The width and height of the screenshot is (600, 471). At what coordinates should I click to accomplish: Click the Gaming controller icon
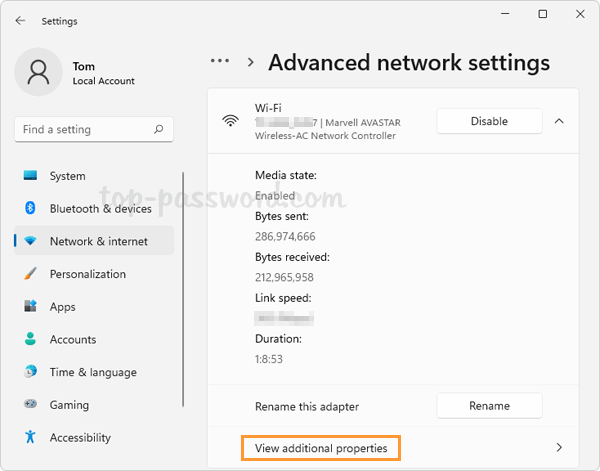(x=30, y=405)
